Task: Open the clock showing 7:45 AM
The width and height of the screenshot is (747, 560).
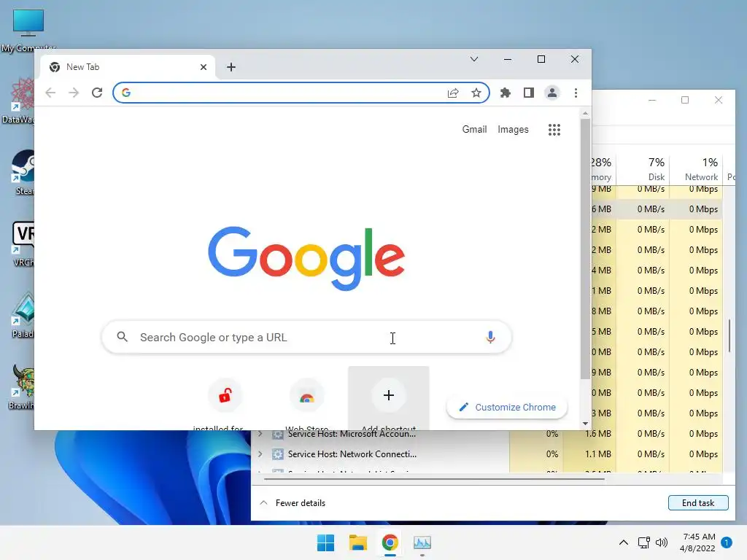Action: coord(698,542)
